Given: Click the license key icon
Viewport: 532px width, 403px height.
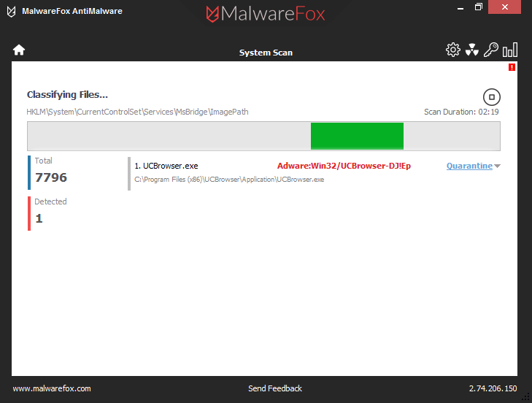Looking at the screenshot, I should 491,50.
